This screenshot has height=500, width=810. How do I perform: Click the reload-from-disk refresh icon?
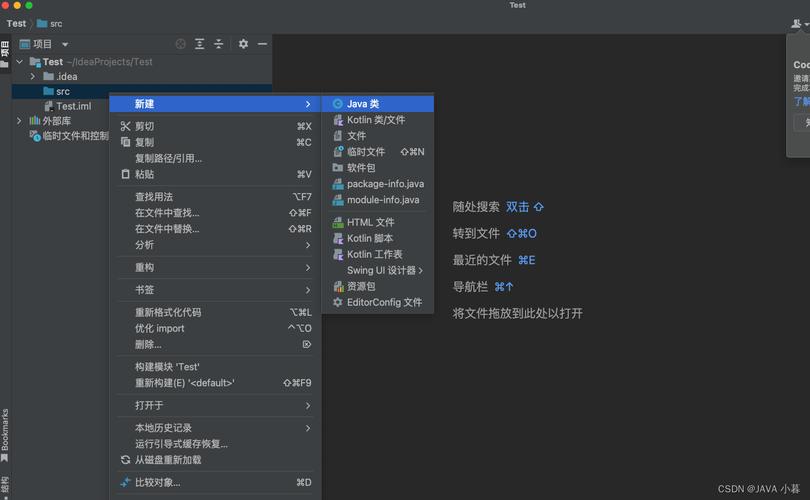[x=125, y=460]
